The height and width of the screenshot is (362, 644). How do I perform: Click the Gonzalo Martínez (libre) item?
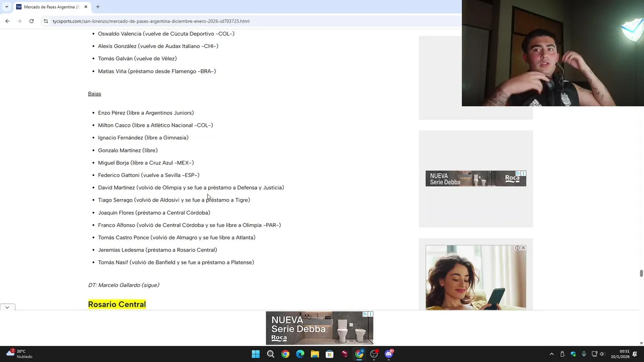tap(128, 150)
